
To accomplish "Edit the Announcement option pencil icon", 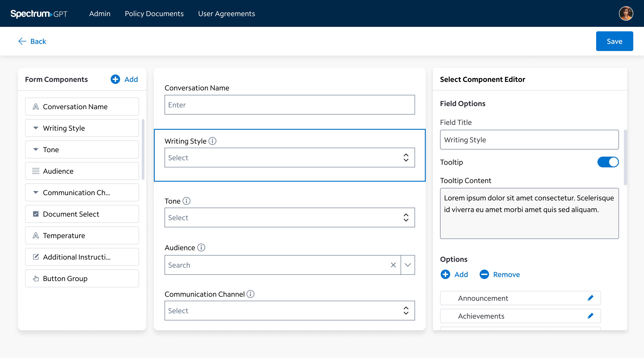I will [x=590, y=298].
